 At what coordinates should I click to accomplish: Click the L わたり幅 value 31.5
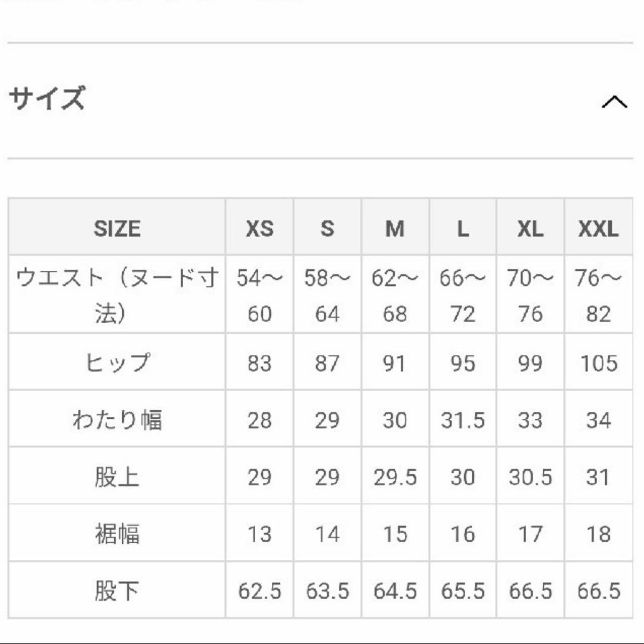(x=463, y=420)
